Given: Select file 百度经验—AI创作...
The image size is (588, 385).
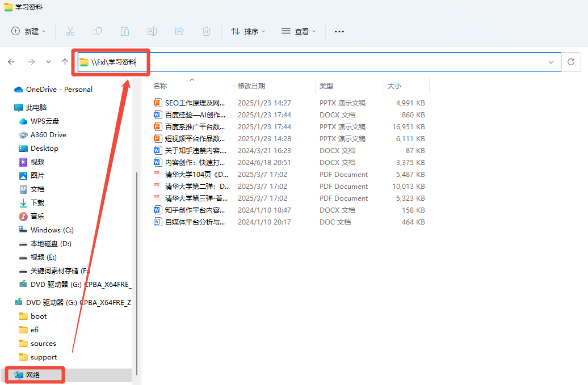Looking at the screenshot, I should click(x=195, y=115).
